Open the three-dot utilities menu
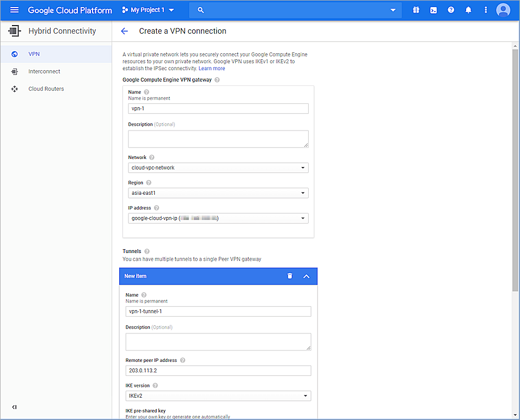 (485, 9)
